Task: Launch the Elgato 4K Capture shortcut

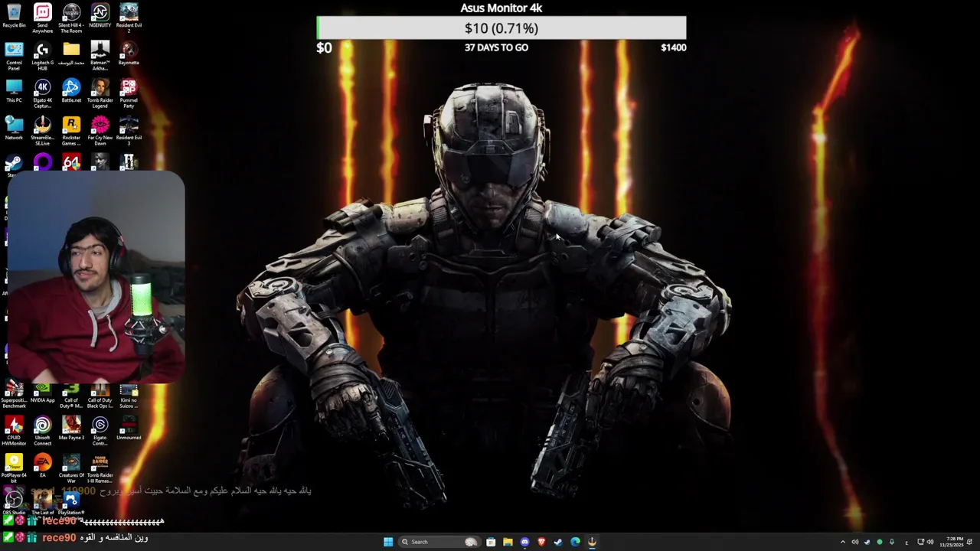Action: [43, 93]
